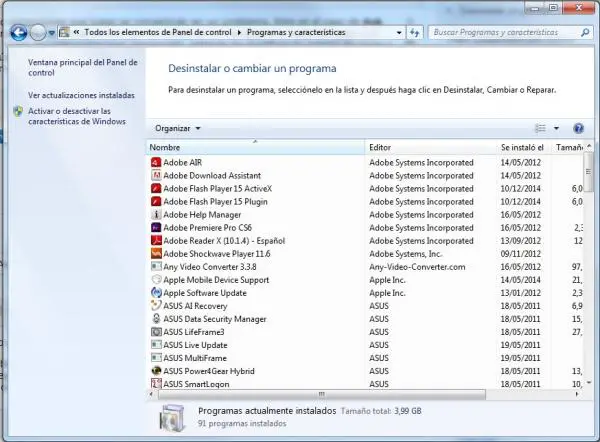Open Ventana principal del Panel de control
600x442 pixels.
(83, 67)
